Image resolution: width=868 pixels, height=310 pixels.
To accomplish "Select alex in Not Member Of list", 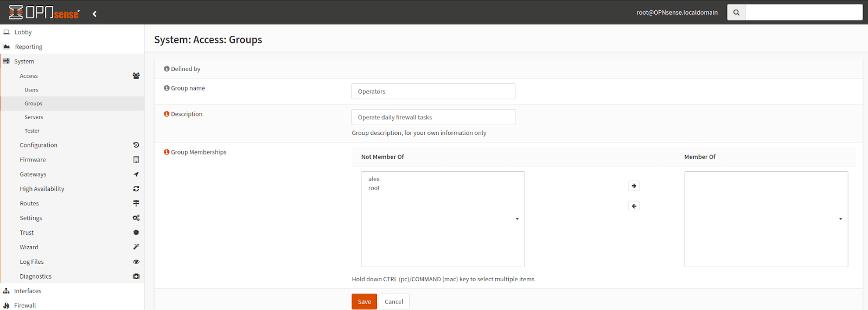I will 374,179.
